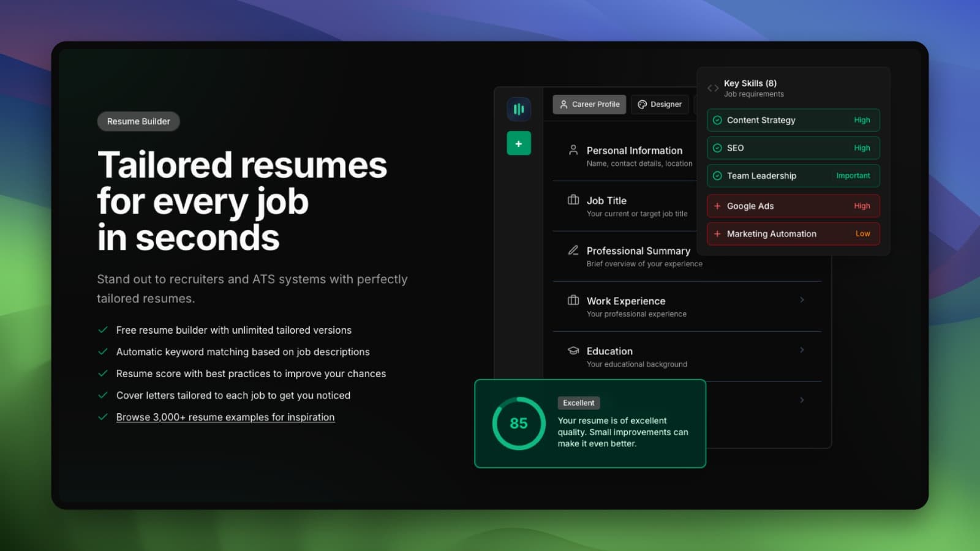Click the audio-bars logo icon in sidebar
Viewport: 980px width, 551px height.
(x=519, y=109)
